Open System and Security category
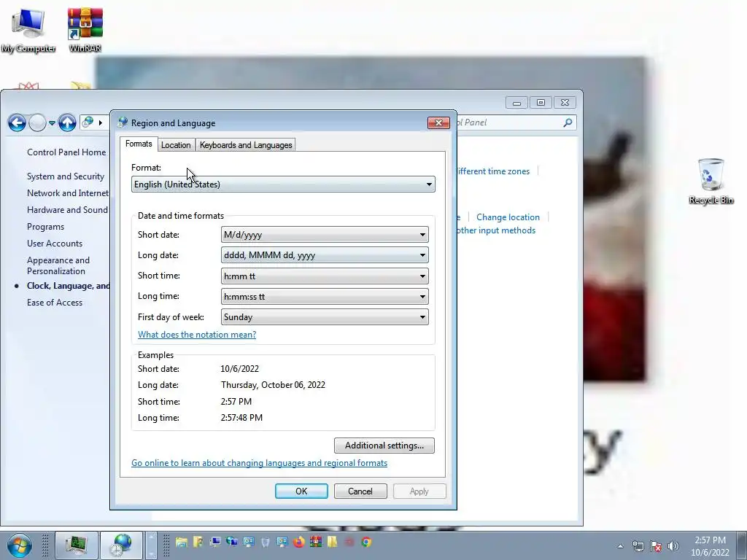The image size is (747, 560). click(x=65, y=176)
